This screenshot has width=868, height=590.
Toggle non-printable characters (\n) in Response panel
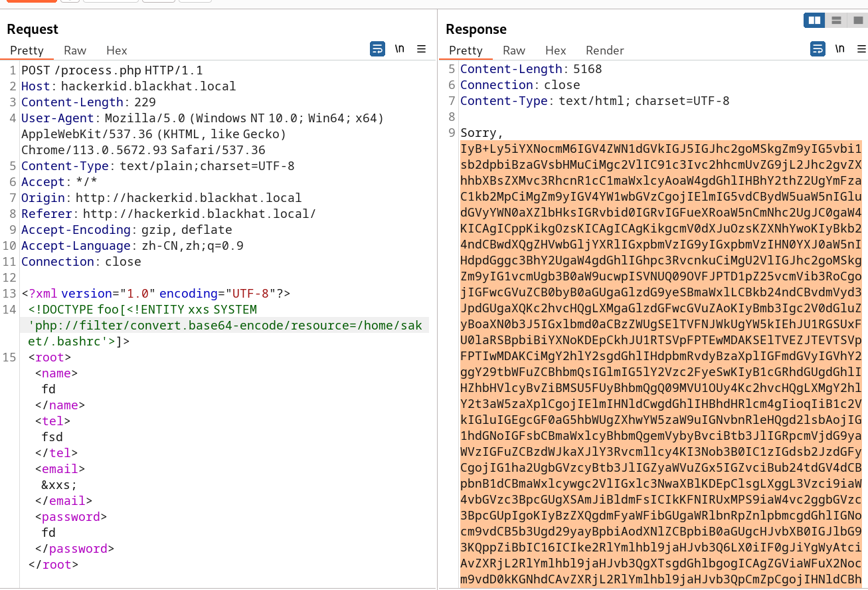click(840, 49)
